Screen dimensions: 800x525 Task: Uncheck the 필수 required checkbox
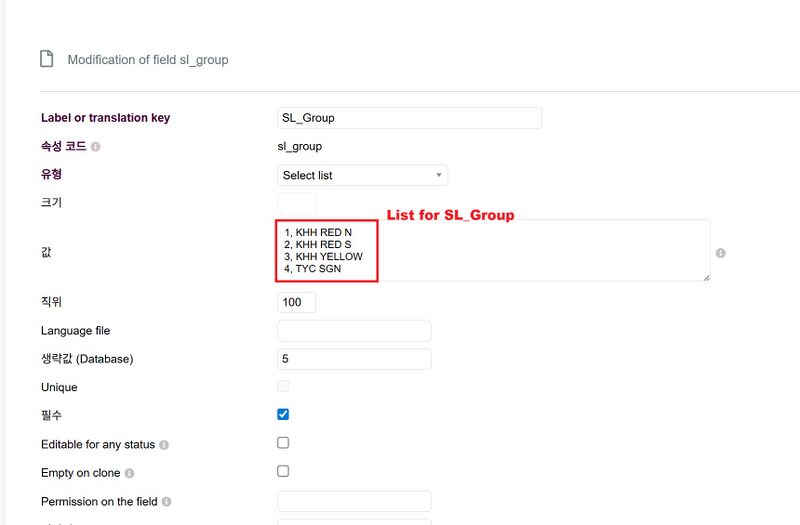(283, 414)
